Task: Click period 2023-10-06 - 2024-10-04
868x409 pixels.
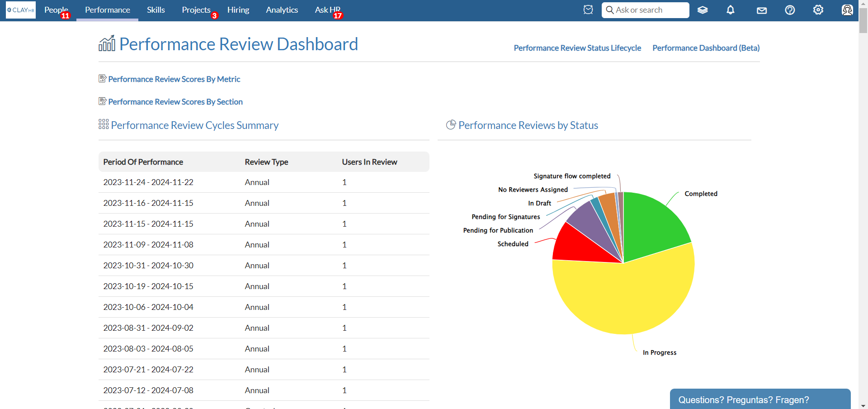Action: (x=148, y=307)
